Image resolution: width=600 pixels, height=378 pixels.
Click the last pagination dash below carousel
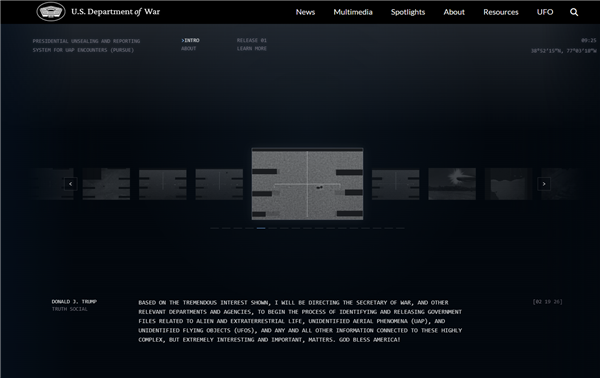tap(400, 228)
